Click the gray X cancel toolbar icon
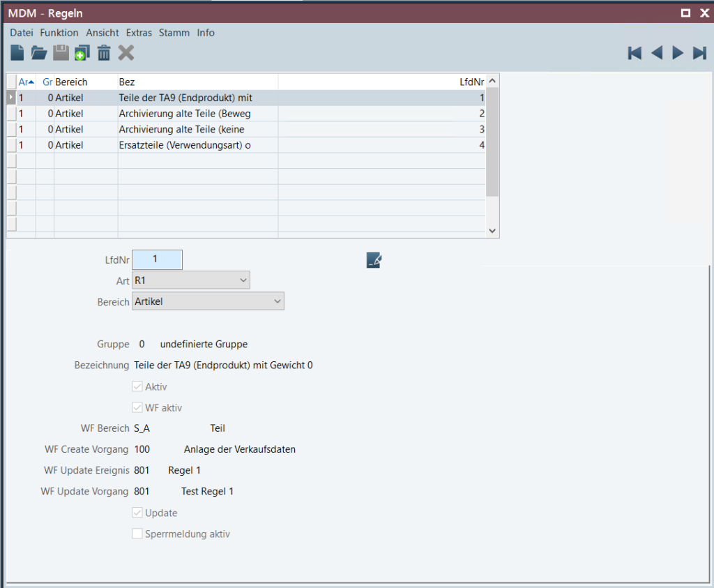Screen dimensions: 714x588 [126, 53]
